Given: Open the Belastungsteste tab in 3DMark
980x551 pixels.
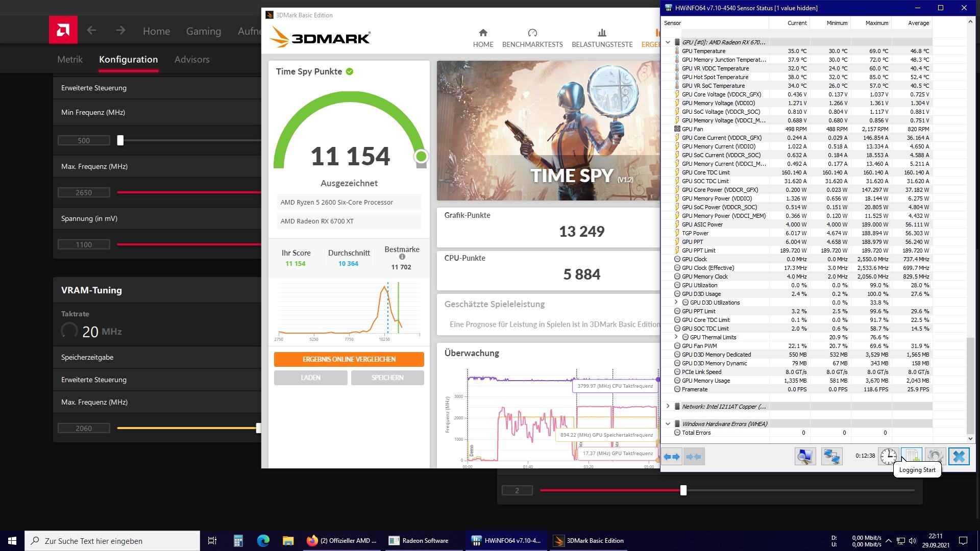Looking at the screenshot, I should coord(602,38).
